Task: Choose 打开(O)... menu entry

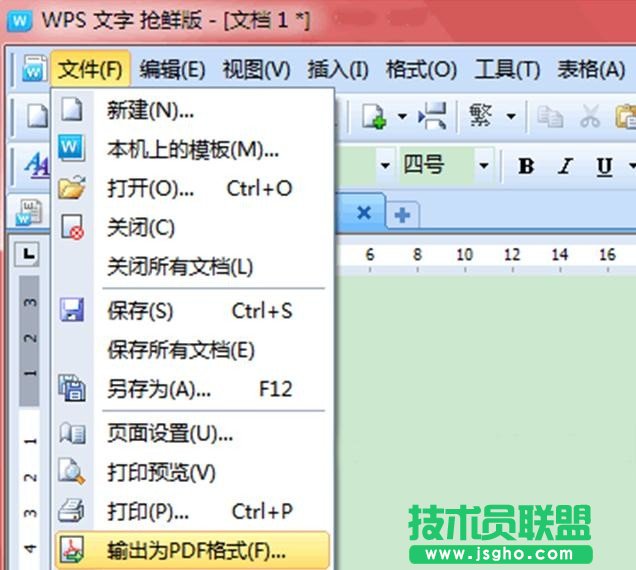Action: 191,189
